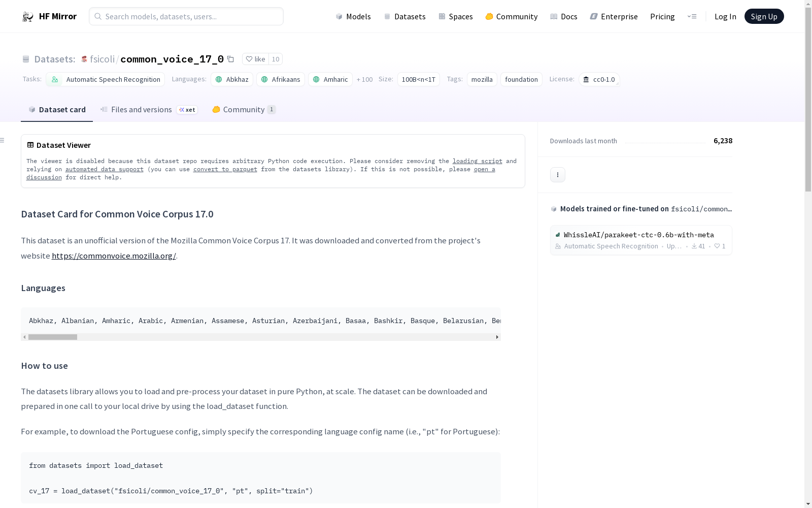The width and height of the screenshot is (812, 508).
Task: Click the Languages section heading
Action: pyautogui.click(x=43, y=288)
